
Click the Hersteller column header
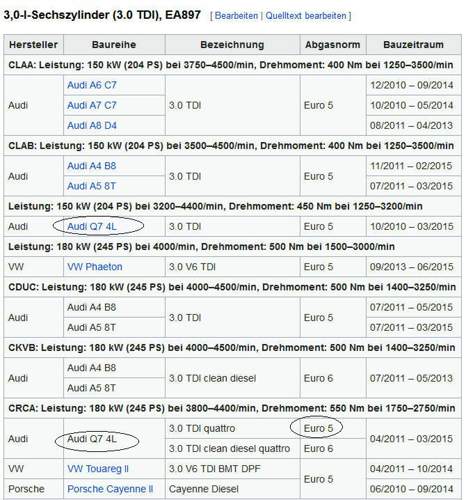click(33, 44)
